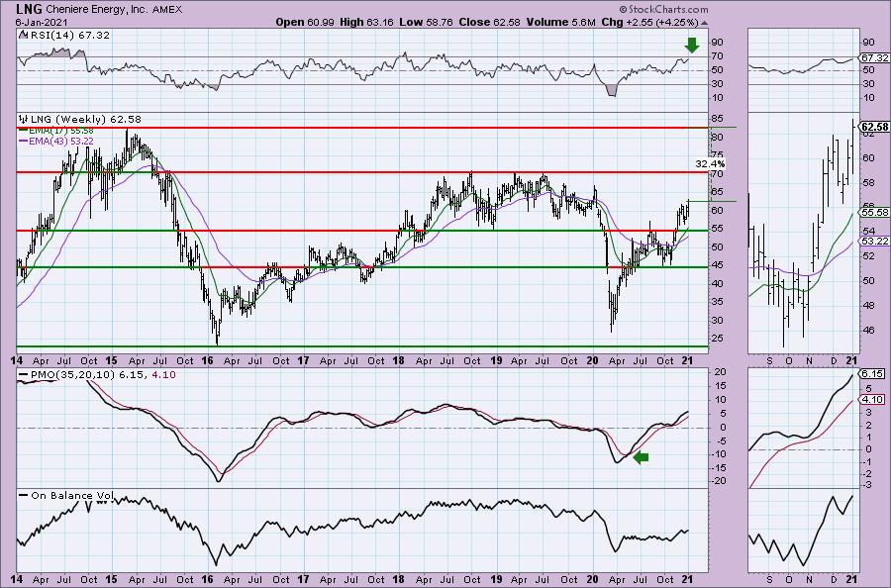Image resolution: width=891 pixels, height=588 pixels.
Task: Click the bar icon before LNG (Weekly)
Action: 24,120
